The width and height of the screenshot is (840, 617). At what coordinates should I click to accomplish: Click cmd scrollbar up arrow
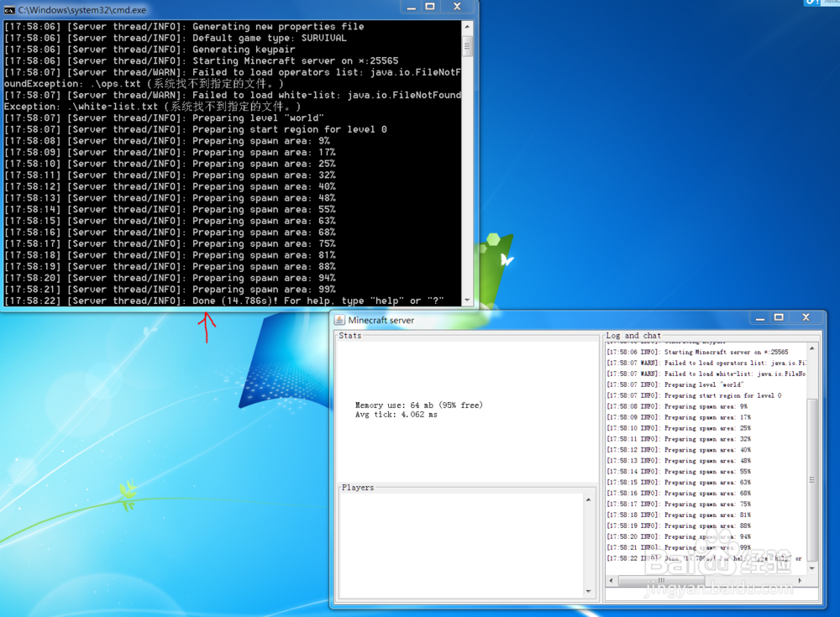tap(467, 26)
